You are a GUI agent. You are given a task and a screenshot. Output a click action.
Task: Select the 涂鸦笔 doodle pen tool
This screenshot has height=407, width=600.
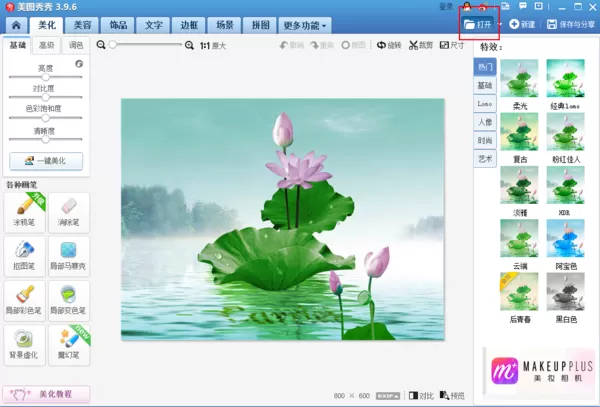click(x=24, y=213)
